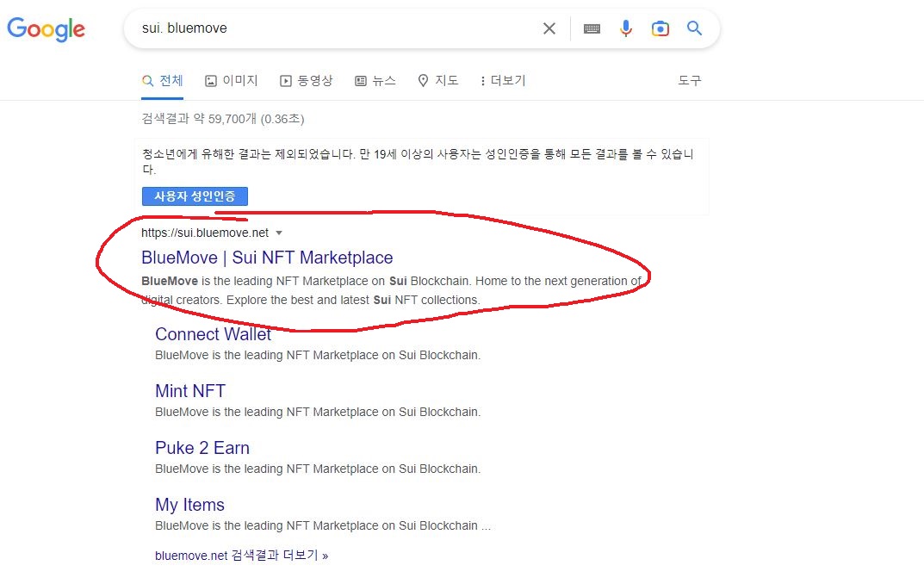Open the My Items sitelink

tap(189, 505)
